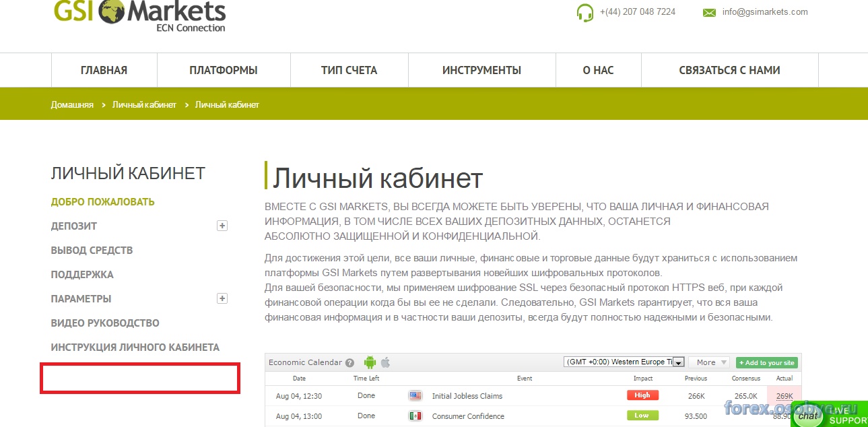Image resolution: width=868 pixels, height=427 pixels.
Task: Open ИНСТРУКЦИЯ ЛИЧНОГО КАБИНЕТА sidebar link
Action: tap(135, 347)
